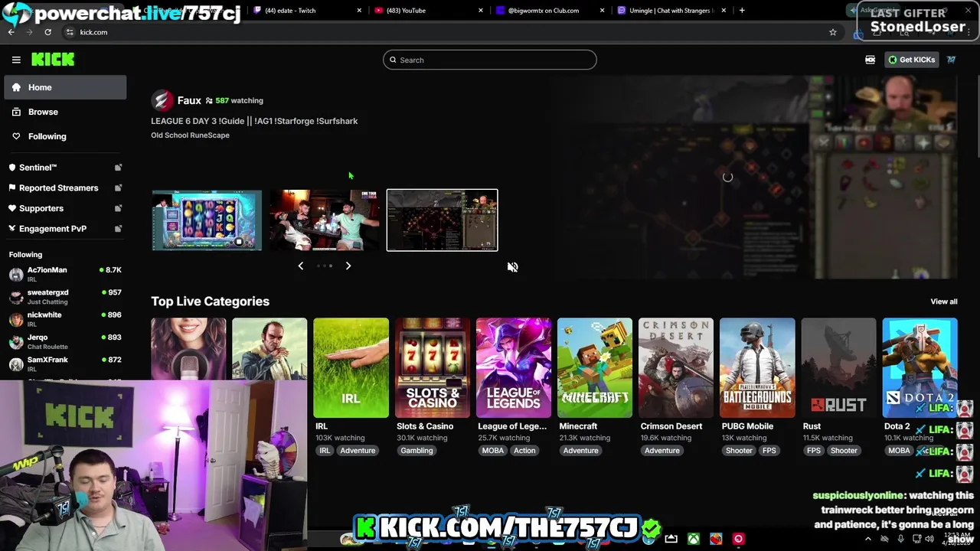Click the Shooter tag under PUBG Mobile
This screenshot has width=980, height=551.
click(x=739, y=451)
